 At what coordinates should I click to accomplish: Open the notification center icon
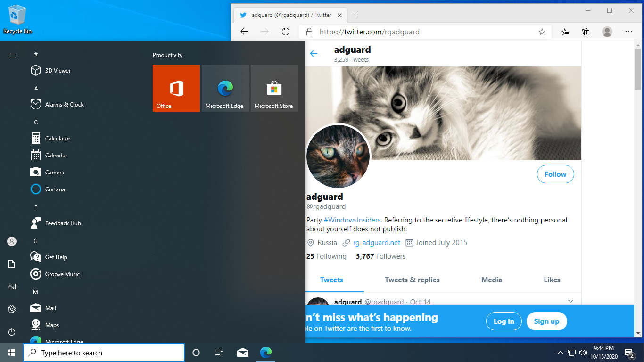(x=629, y=353)
